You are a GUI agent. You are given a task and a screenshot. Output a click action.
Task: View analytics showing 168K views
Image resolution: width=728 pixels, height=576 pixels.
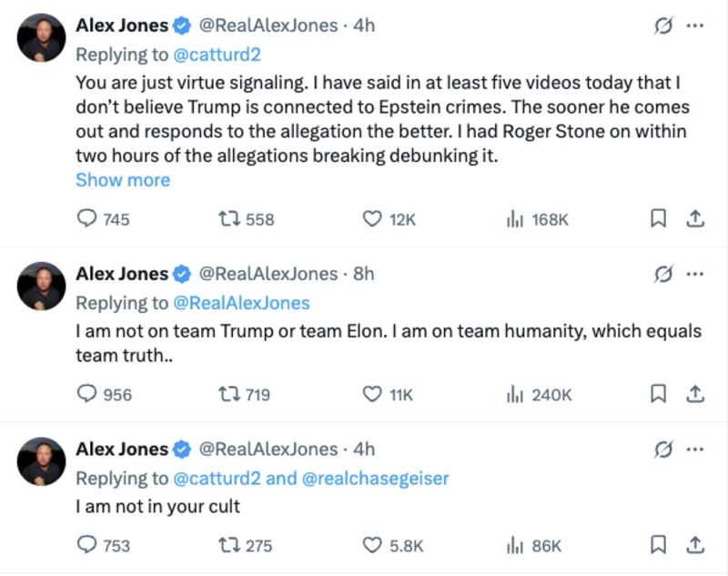[x=512, y=218]
